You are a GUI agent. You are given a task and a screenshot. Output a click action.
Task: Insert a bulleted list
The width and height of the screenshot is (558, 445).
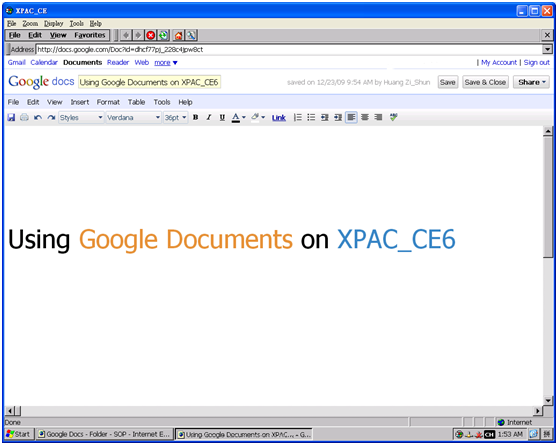[x=311, y=117]
